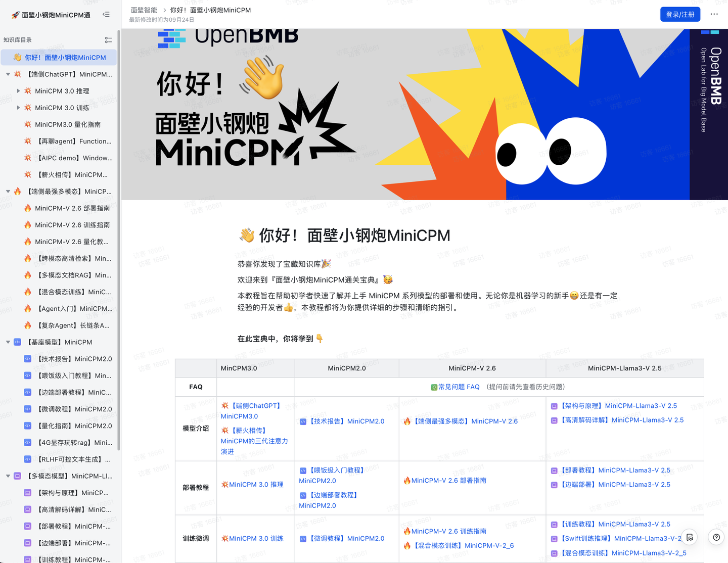
Task: Open the knowledge base directory sort icon
Action: (x=108, y=39)
